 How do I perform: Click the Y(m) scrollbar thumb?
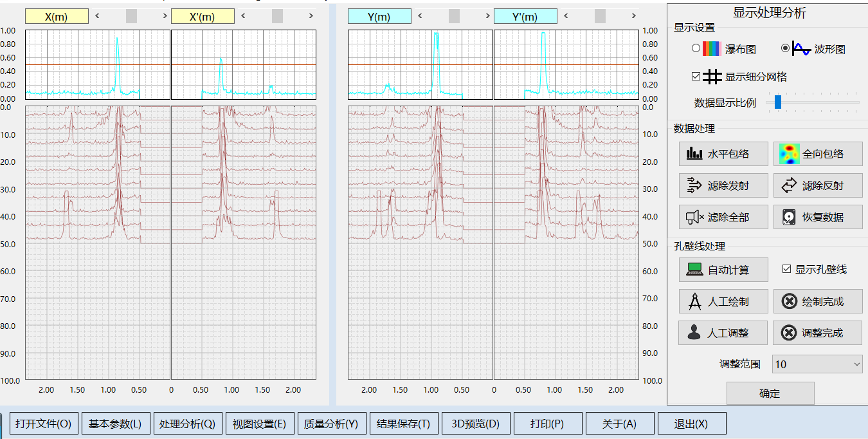454,16
